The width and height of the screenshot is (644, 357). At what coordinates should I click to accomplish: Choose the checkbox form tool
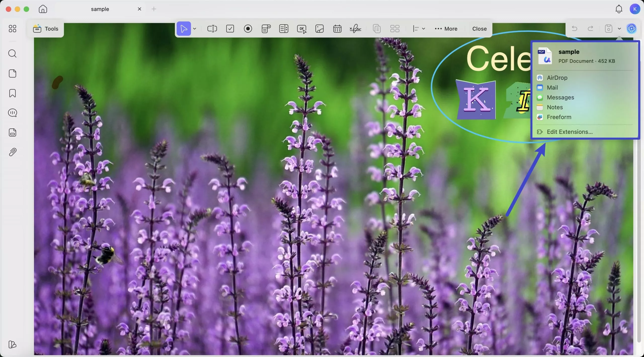pyautogui.click(x=230, y=29)
